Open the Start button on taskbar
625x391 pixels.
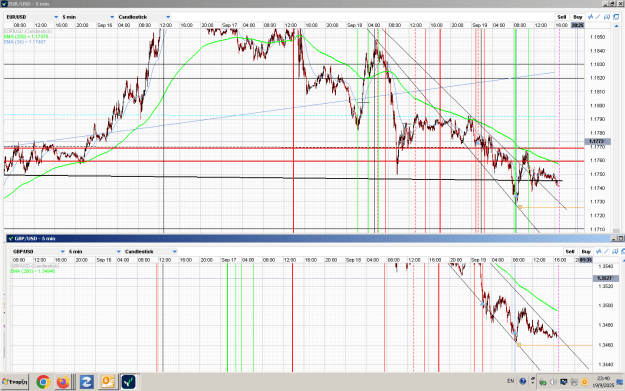tap(15, 382)
